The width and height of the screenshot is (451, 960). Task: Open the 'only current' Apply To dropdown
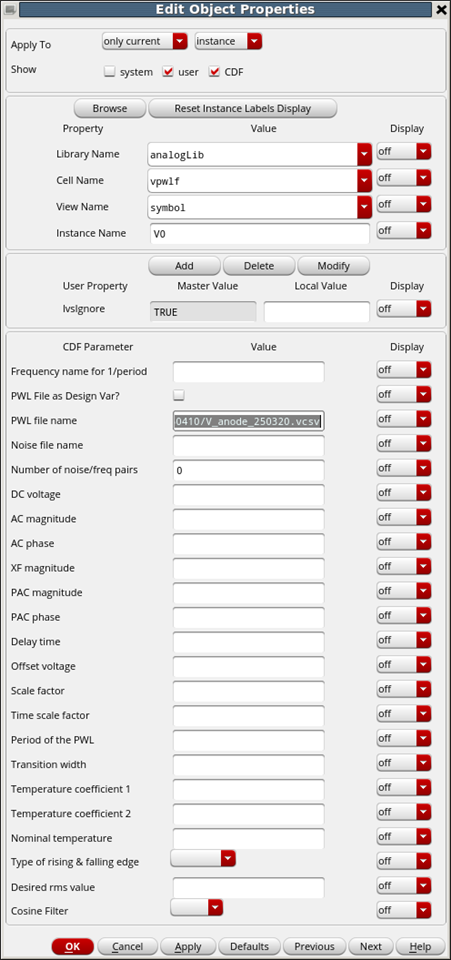pos(144,41)
